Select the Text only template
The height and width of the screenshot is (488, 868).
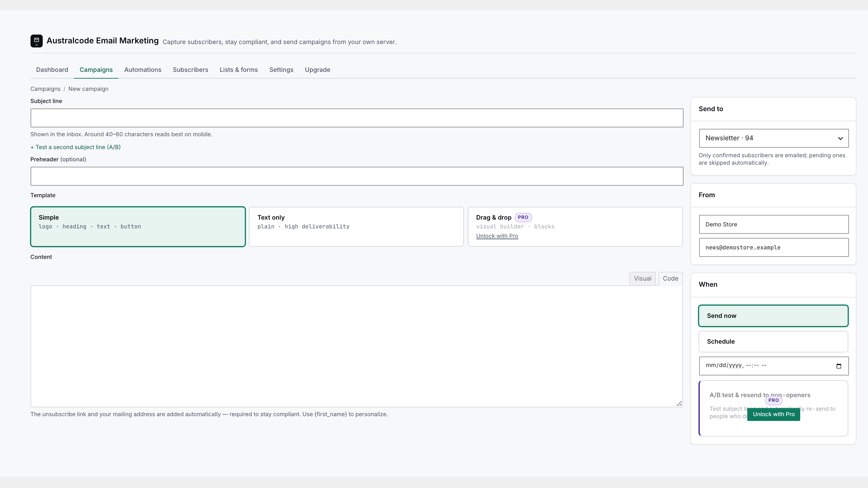pos(356,227)
